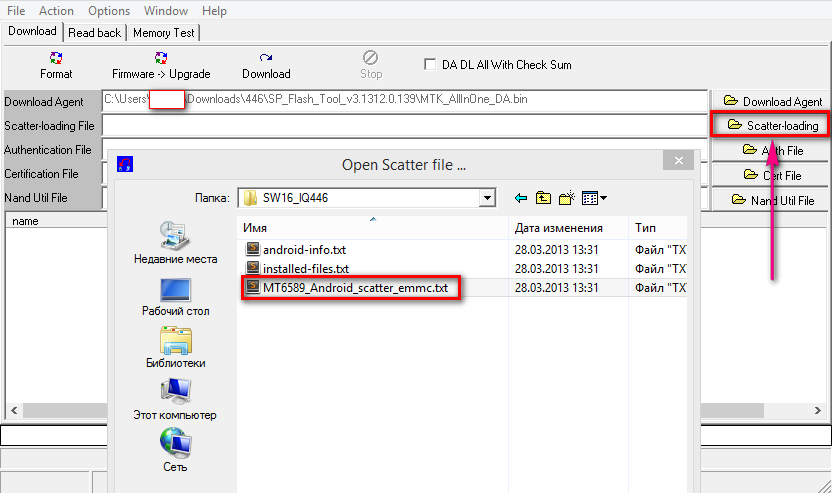The image size is (832, 493).
Task: Click the Download Agent path field
Action: (x=404, y=101)
